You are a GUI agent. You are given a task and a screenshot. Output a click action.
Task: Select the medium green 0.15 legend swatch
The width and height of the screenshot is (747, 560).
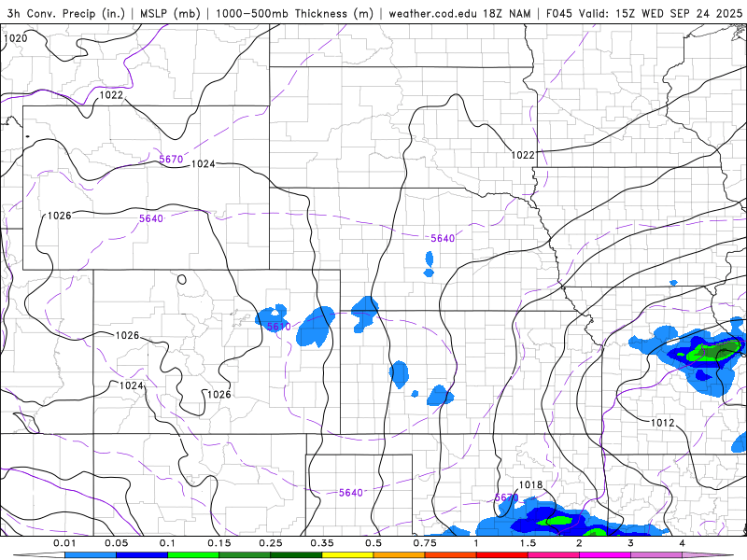(245, 555)
